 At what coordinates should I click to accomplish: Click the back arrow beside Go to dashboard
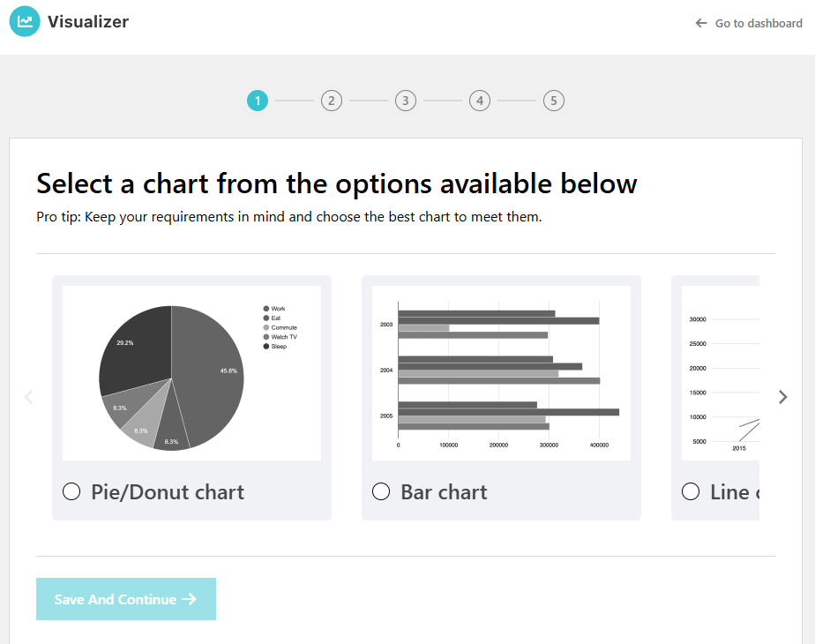click(701, 23)
